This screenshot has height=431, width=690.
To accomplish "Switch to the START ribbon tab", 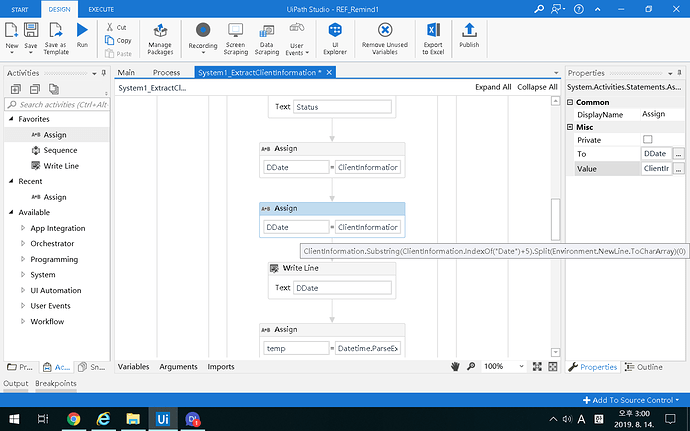I will (x=20, y=9).
